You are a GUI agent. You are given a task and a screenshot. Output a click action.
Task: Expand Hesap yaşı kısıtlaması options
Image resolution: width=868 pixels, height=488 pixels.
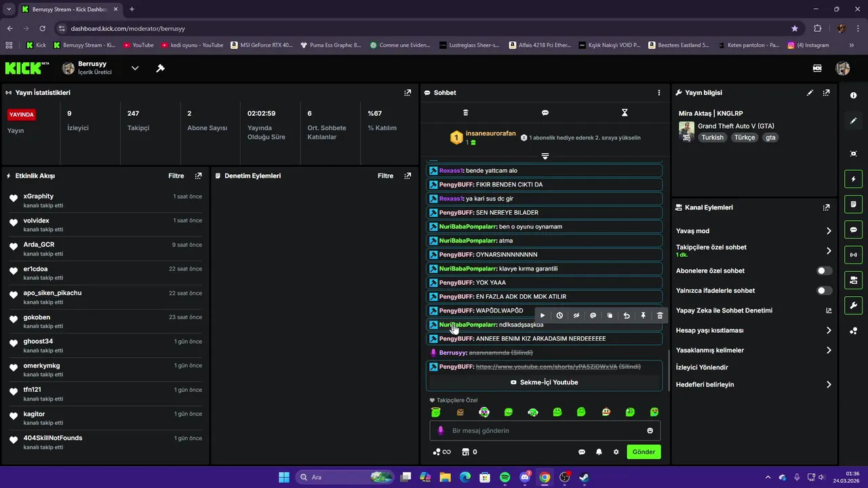[829, 331]
